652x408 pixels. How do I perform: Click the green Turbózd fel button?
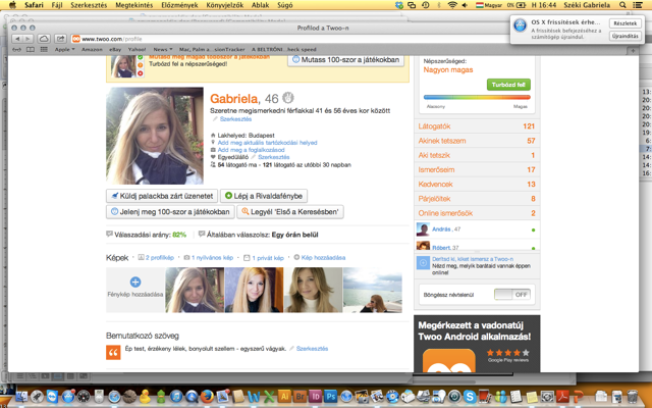[x=507, y=85]
